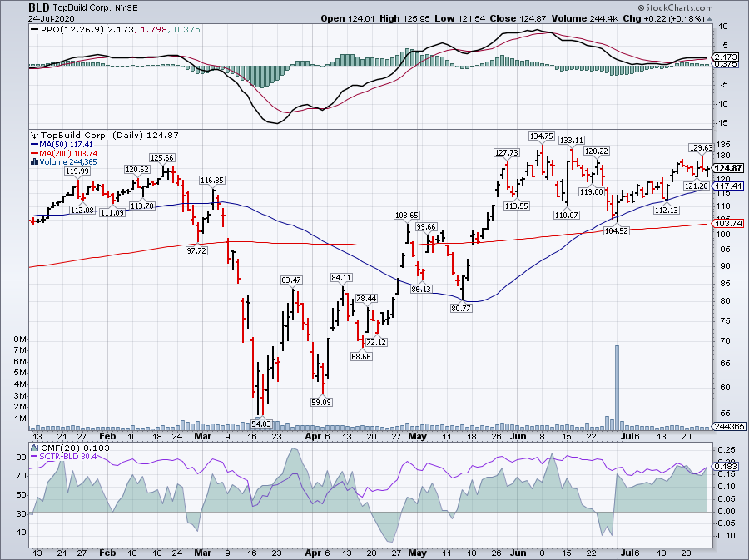
Task: Click the 129.63 price label
Action: pos(701,148)
